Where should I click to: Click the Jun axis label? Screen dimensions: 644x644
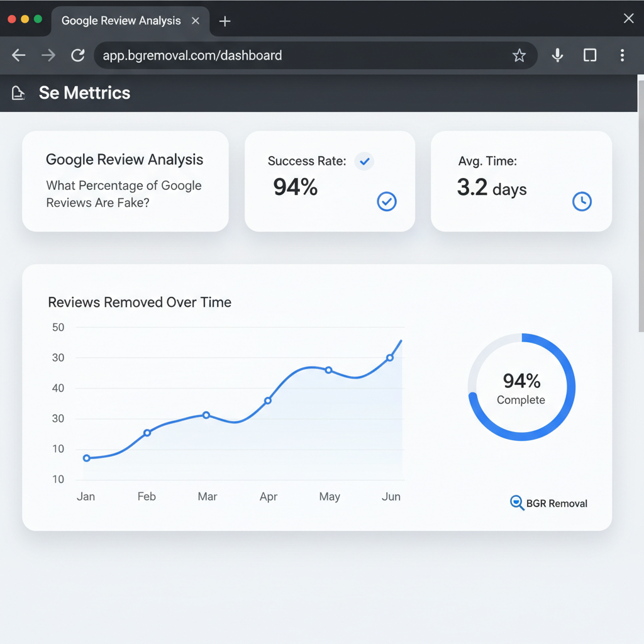(391, 497)
